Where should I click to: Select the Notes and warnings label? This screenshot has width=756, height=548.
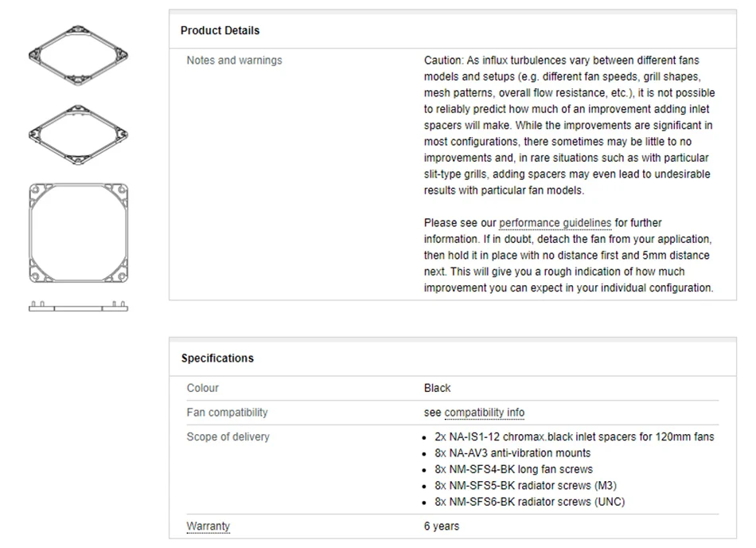pyautogui.click(x=234, y=61)
